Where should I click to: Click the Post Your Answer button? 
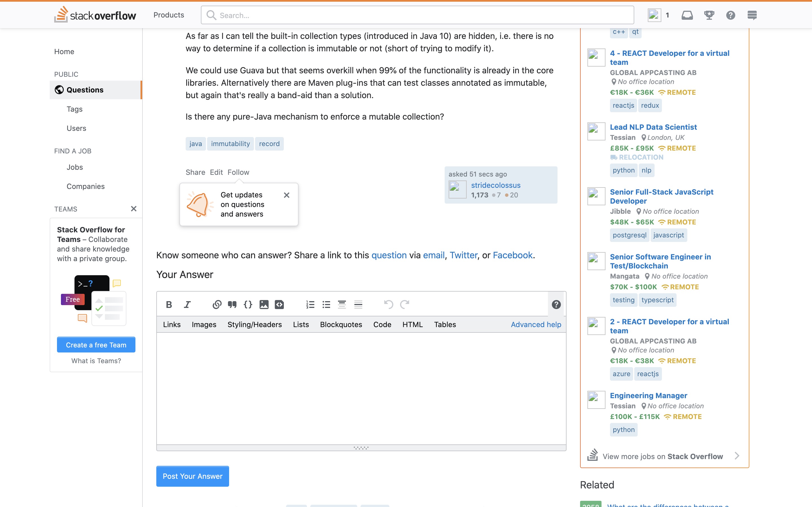point(192,476)
